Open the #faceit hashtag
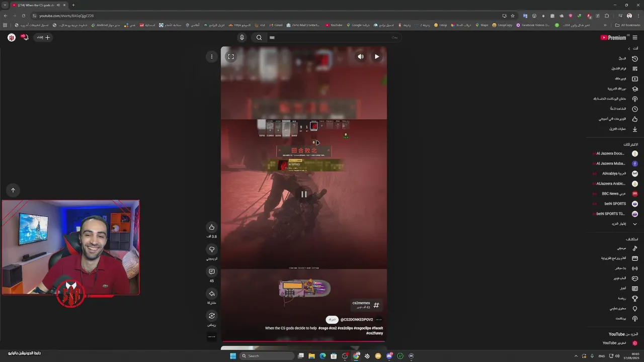 (x=377, y=328)
